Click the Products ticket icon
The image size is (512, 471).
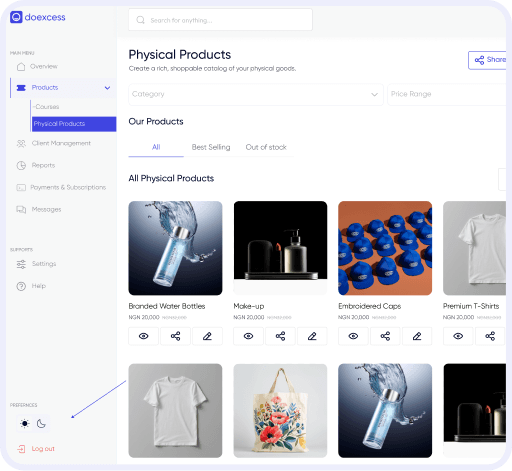tap(21, 88)
